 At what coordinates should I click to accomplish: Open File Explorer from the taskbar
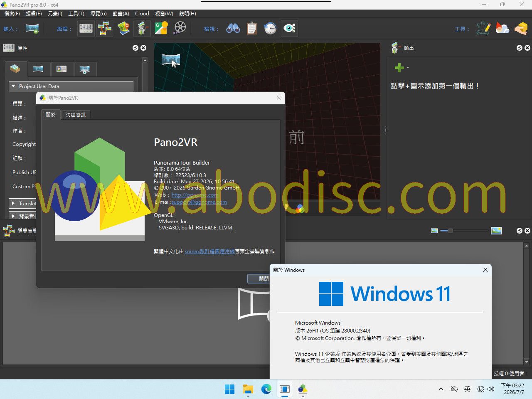(x=248, y=389)
